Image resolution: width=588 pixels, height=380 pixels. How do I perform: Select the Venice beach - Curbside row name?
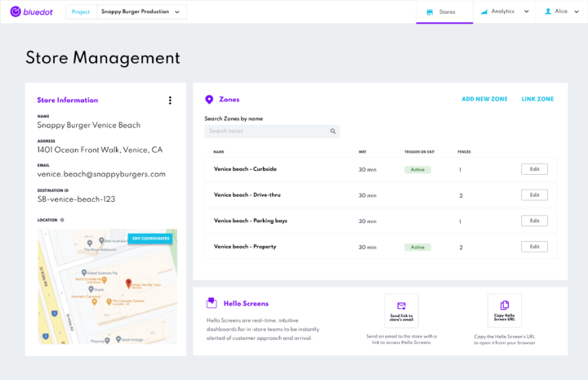click(245, 169)
